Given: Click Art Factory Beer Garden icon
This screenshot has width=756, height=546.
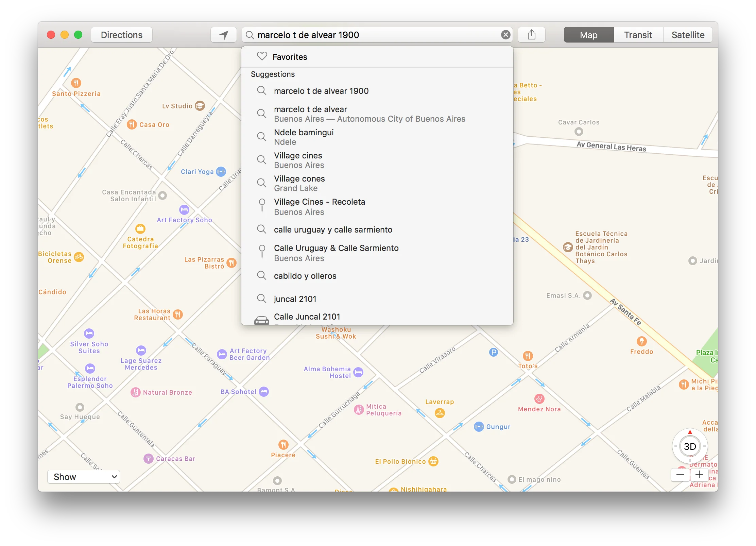Looking at the screenshot, I should click(222, 354).
